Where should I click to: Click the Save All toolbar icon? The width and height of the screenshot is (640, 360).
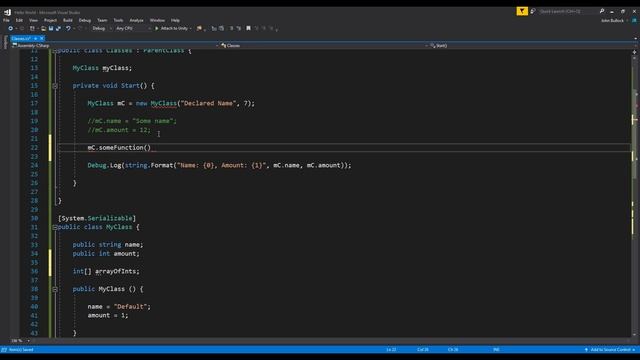click(x=58, y=29)
